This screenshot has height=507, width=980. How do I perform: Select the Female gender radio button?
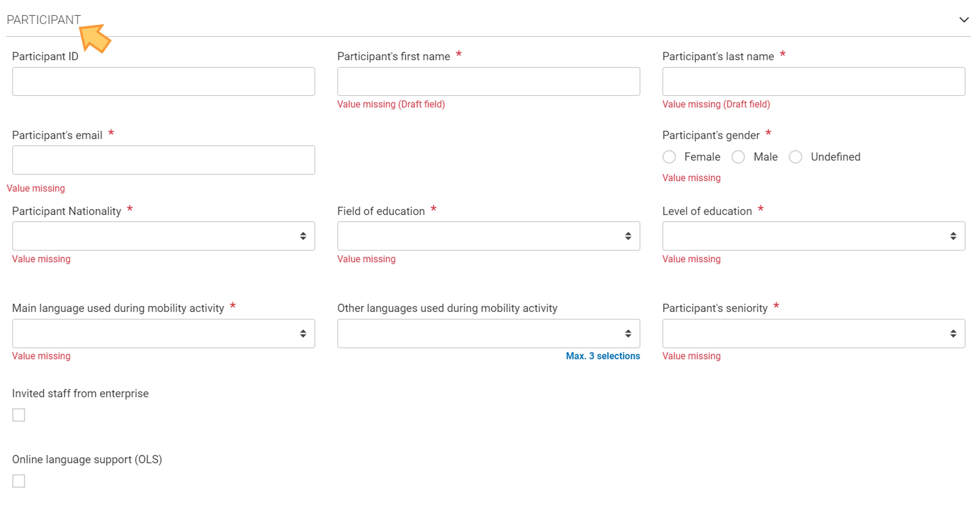tap(669, 157)
